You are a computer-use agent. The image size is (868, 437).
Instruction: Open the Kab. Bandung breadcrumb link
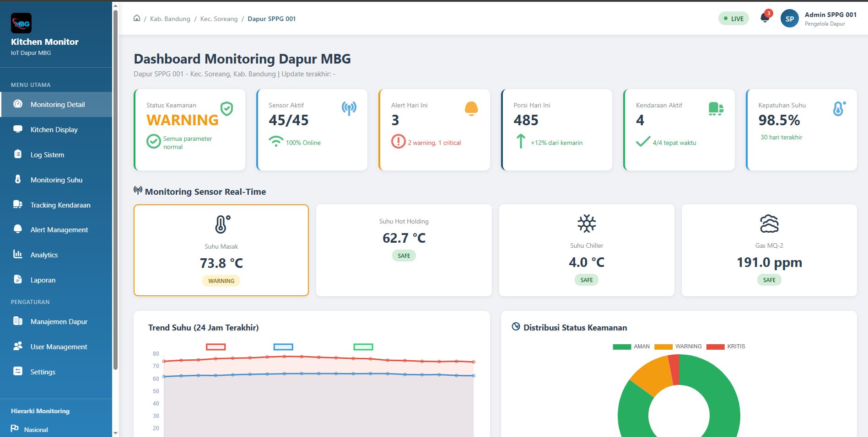[x=170, y=19]
